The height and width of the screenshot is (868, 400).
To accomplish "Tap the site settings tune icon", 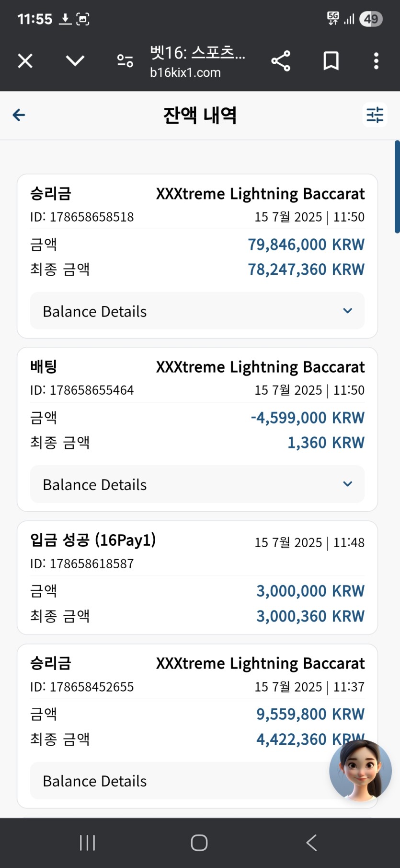I will tap(125, 61).
